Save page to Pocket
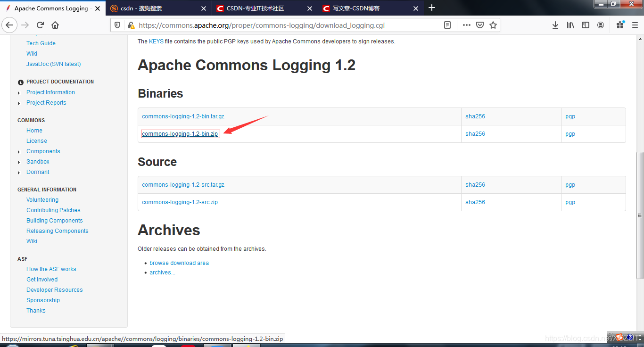 point(480,25)
